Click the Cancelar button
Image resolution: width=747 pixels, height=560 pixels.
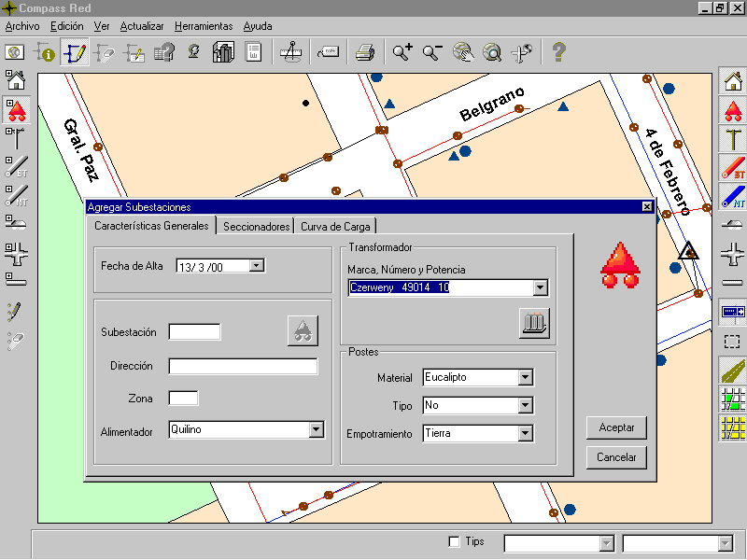(x=616, y=457)
